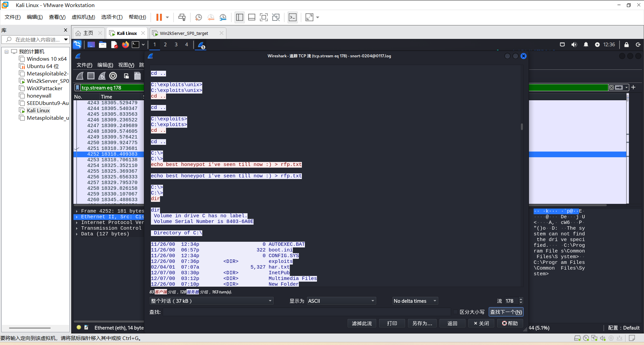Click into the Find text field

point(307,312)
